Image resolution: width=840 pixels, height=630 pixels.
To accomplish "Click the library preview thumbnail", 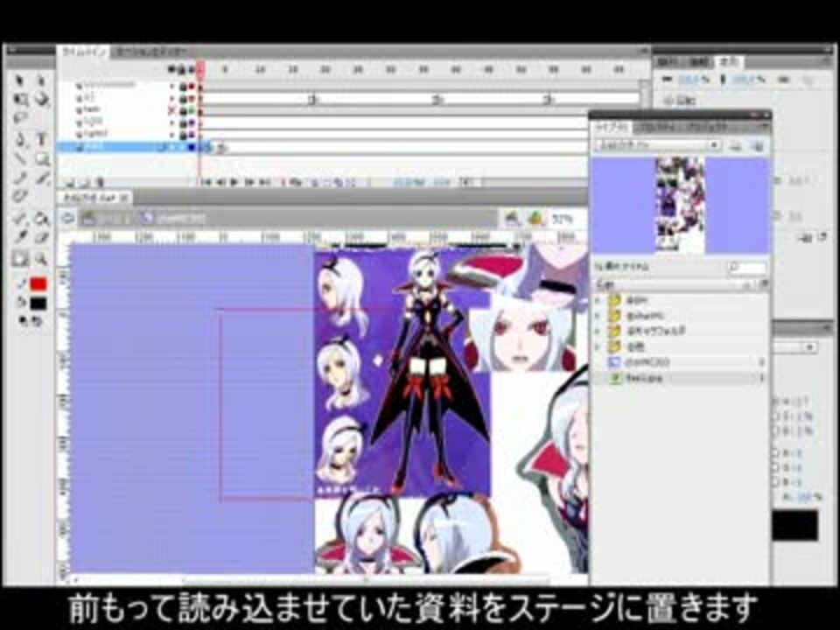I will pos(680,204).
